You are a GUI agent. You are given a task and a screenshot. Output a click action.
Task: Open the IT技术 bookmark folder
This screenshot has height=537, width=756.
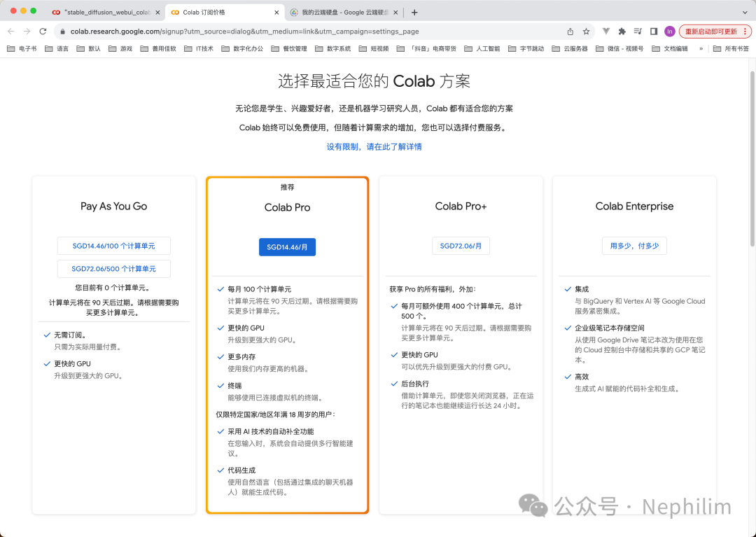pyautogui.click(x=199, y=49)
